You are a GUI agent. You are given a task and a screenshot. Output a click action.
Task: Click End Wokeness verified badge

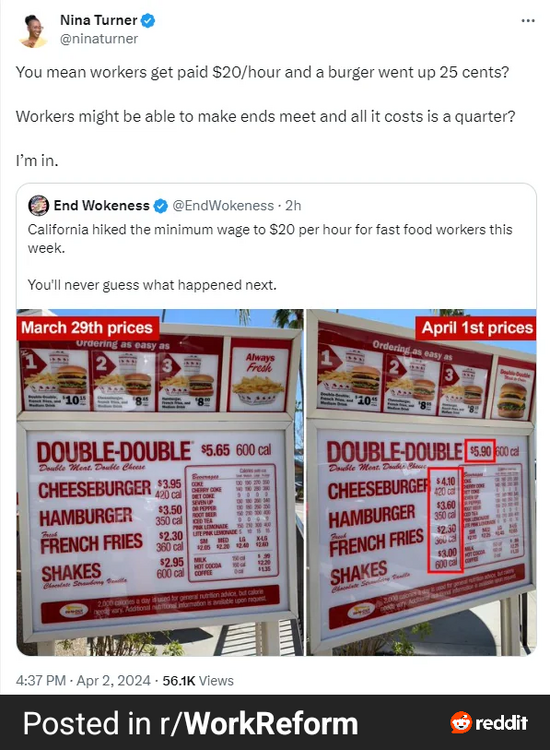coord(161,206)
